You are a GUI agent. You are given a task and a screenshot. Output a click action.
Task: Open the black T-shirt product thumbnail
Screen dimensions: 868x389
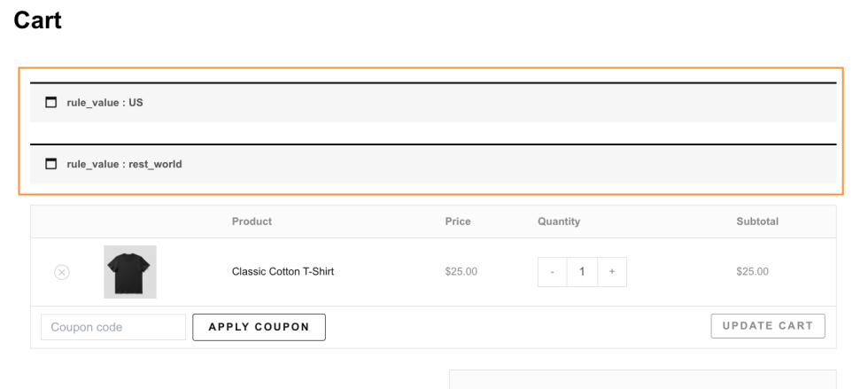click(130, 272)
